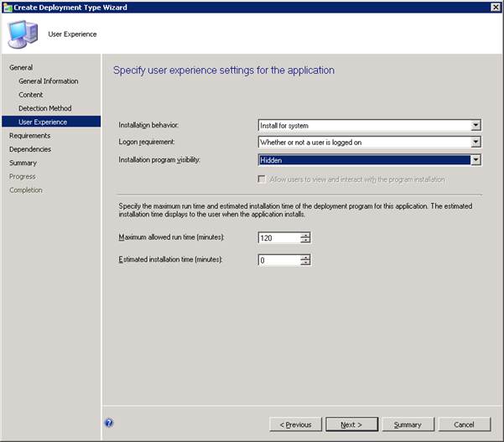Image resolution: width=504 pixels, height=442 pixels.
Task: Select General in the wizard navigation
Action: pyautogui.click(x=21, y=67)
